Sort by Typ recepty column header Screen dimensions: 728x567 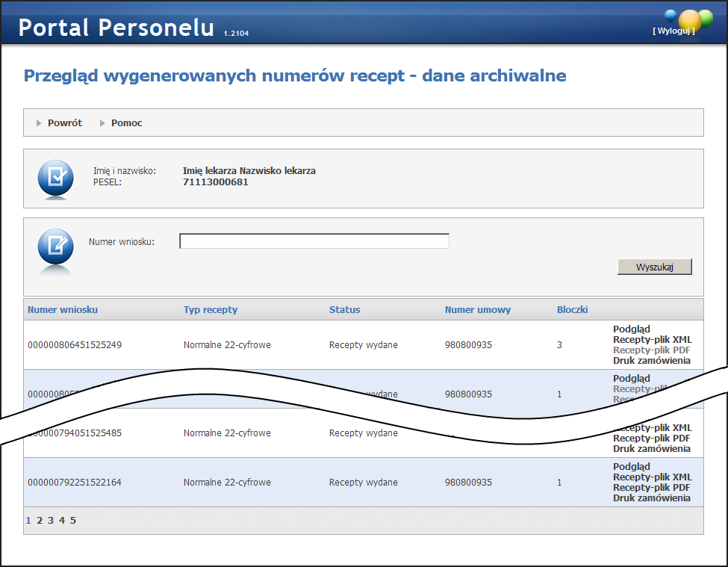211,310
